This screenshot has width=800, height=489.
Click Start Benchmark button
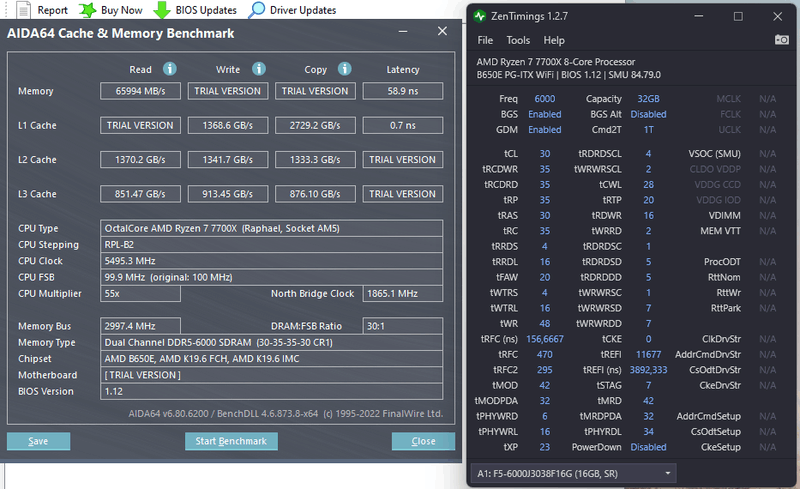(x=231, y=441)
